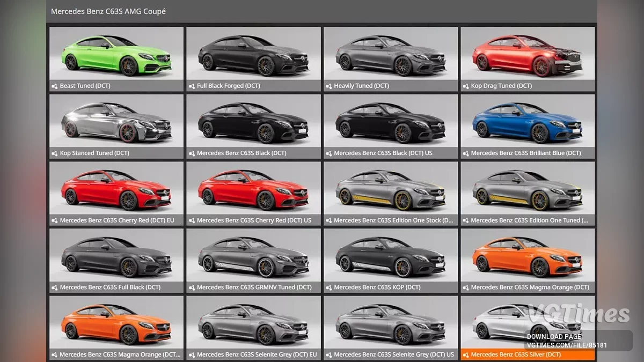Click the config icon beside Cherry Red (DCT) US
The width and height of the screenshot is (644, 362).
192,220
